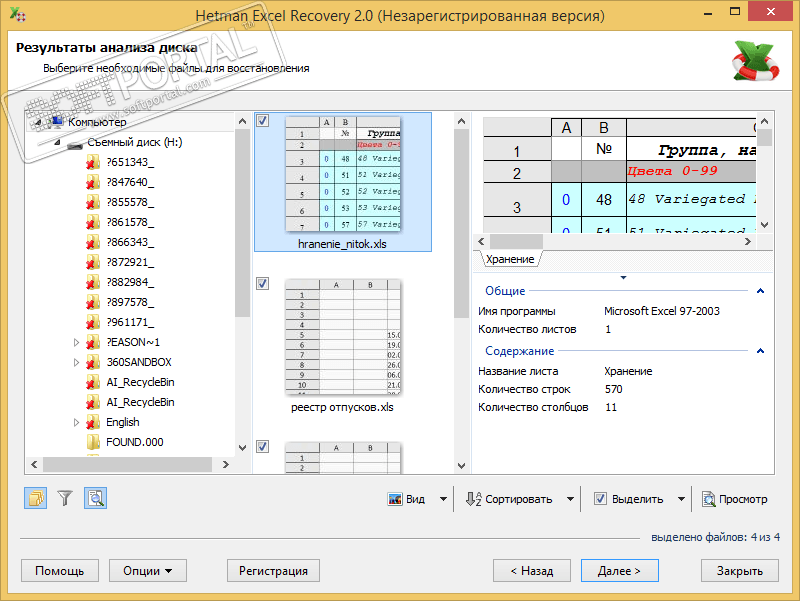Click the deleted folder icon for ?EASON~1
The image size is (800, 601).
pos(92,342)
